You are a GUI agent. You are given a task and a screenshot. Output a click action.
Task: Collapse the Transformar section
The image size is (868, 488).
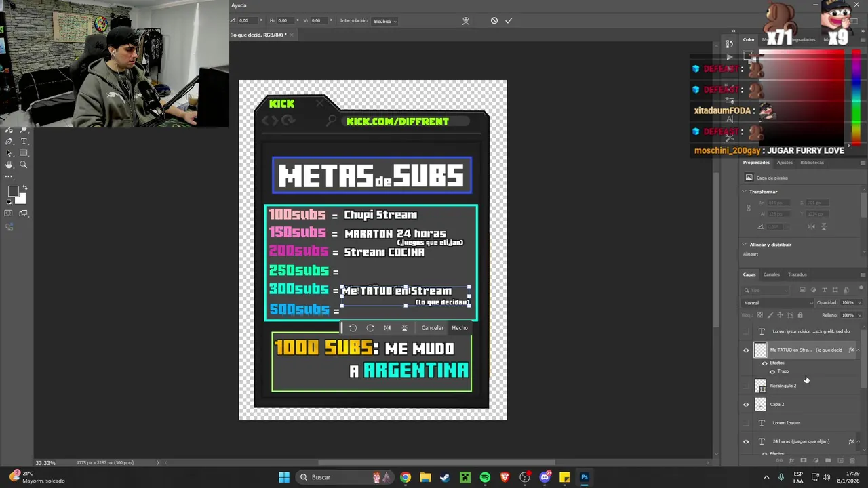click(745, 192)
